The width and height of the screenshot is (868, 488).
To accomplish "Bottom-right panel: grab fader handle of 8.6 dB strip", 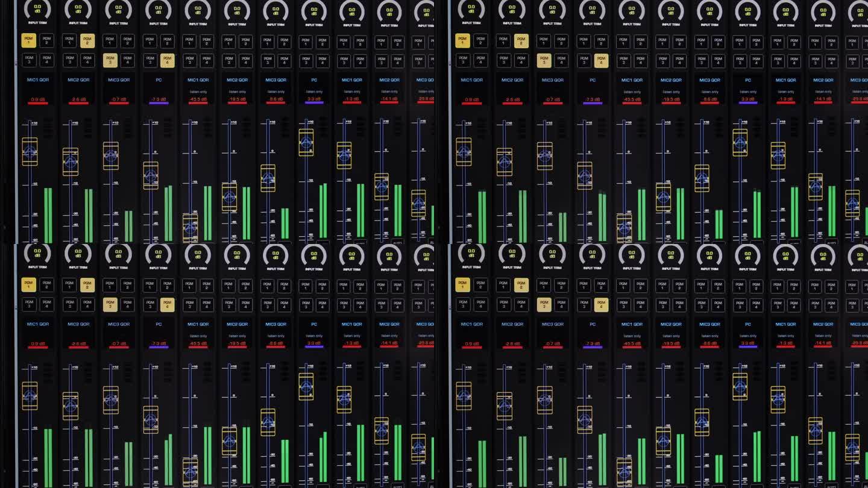I will tap(702, 422).
